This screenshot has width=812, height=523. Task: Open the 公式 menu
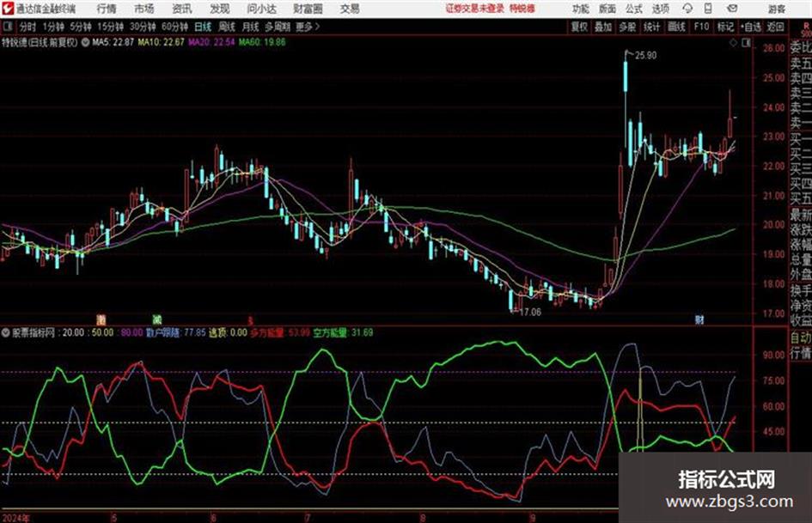pyautogui.click(x=633, y=9)
